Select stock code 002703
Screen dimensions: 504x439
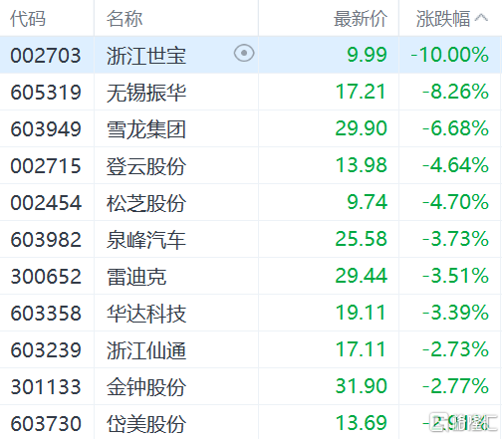pos(46,55)
